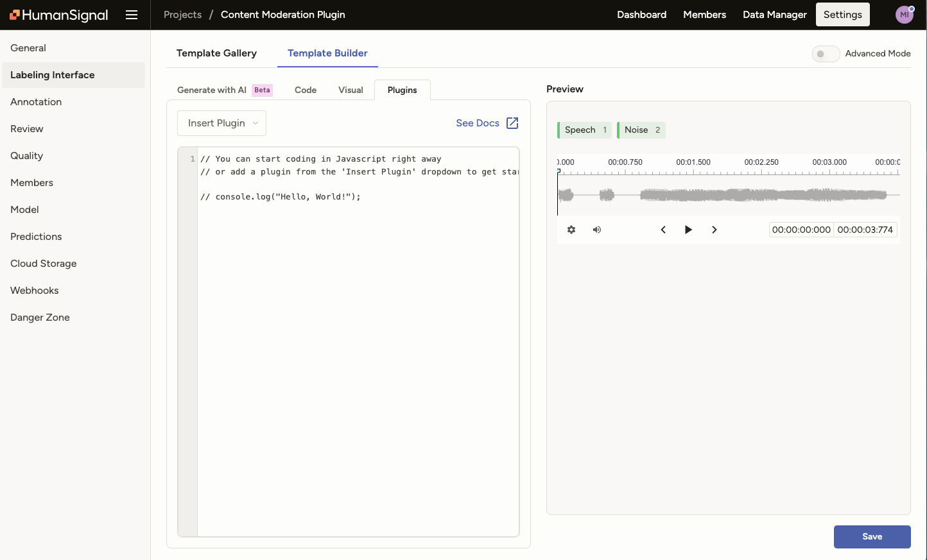Open the Visual tab
Viewport: 927px width, 560px height.
coord(351,90)
